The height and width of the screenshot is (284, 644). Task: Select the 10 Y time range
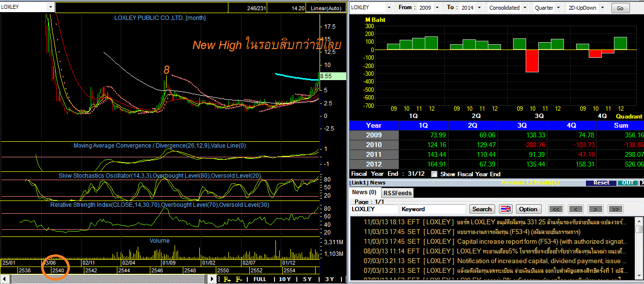click(x=285, y=279)
